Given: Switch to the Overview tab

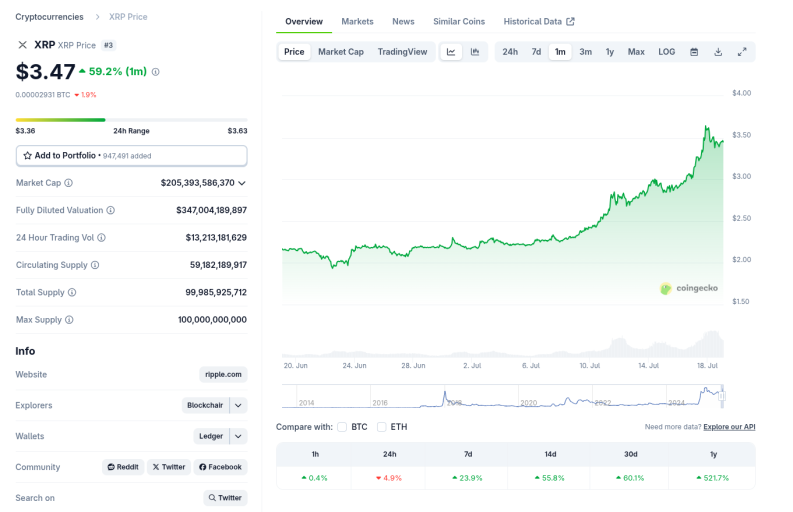Looking at the screenshot, I should point(303,21).
